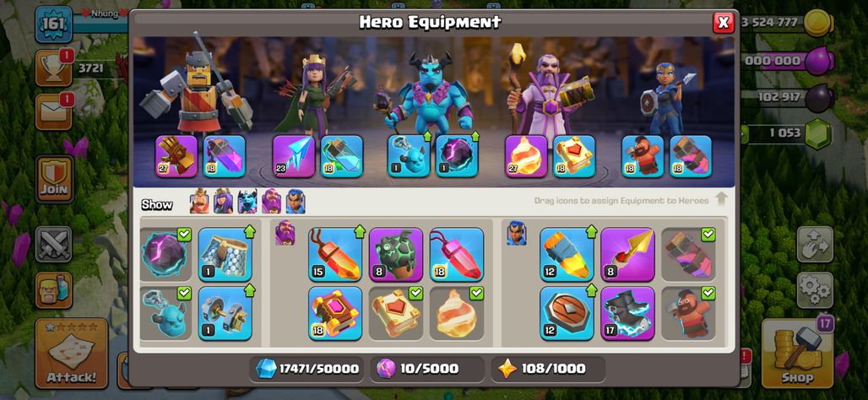Select the equipped Hog Rider puppet with checkmark
This screenshot has height=400, width=868.
(x=688, y=313)
